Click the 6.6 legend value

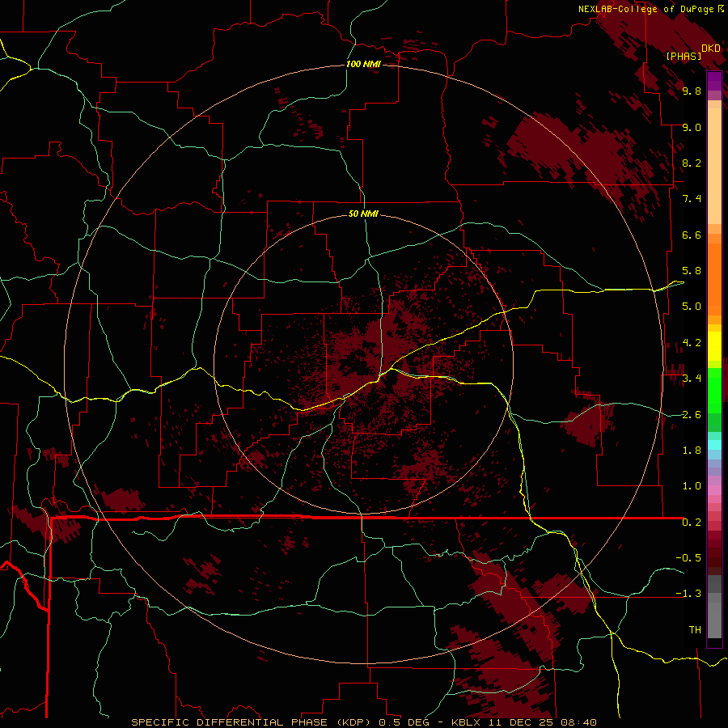click(x=692, y=235)
